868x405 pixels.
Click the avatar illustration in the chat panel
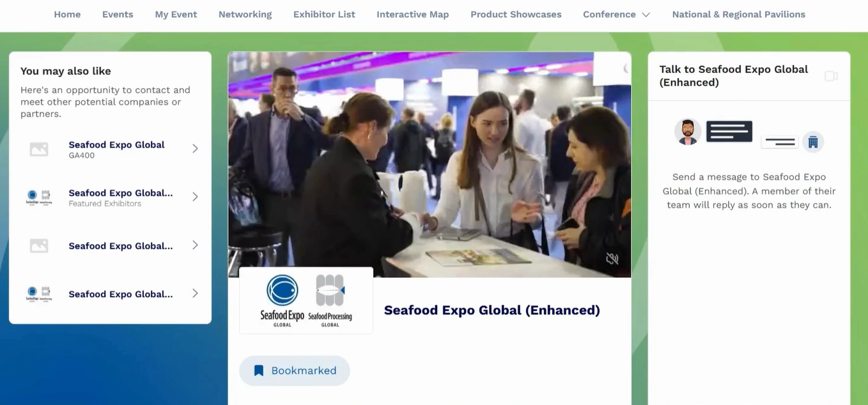click(688, 132)
